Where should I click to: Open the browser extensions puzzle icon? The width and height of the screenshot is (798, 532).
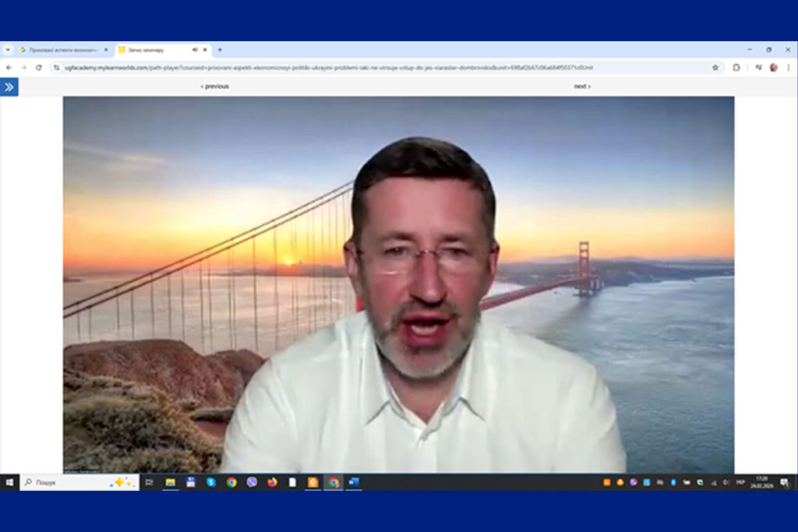pyautogui.click(x=736, y=68)
